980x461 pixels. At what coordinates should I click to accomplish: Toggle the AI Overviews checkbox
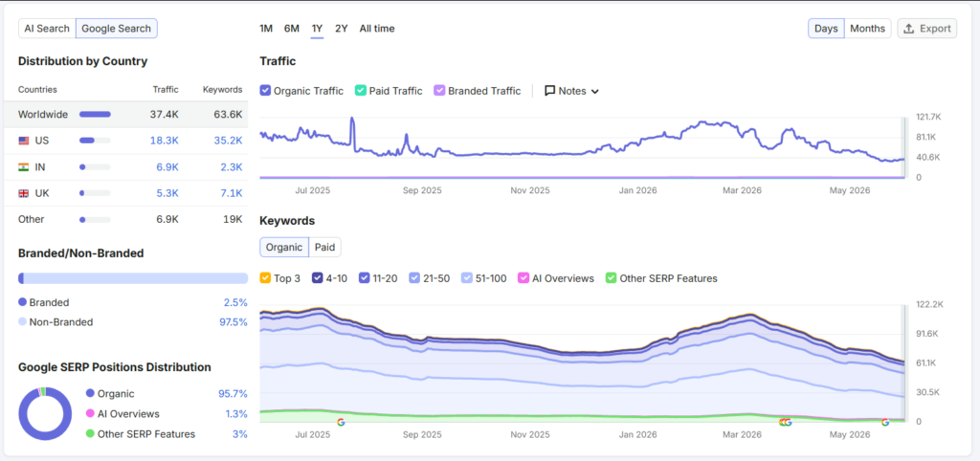pyautogui.click(x=523, y=278)
